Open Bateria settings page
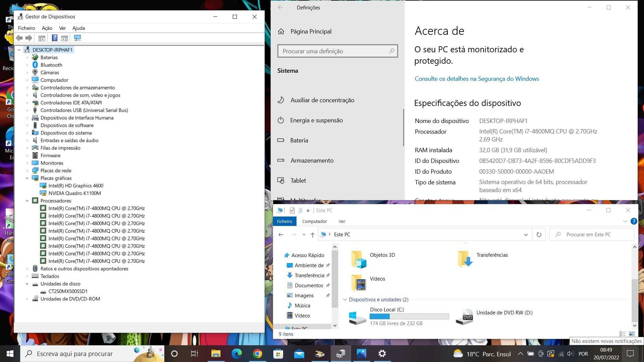Screen dimensions: 644x362 click(x=293, y=140)
